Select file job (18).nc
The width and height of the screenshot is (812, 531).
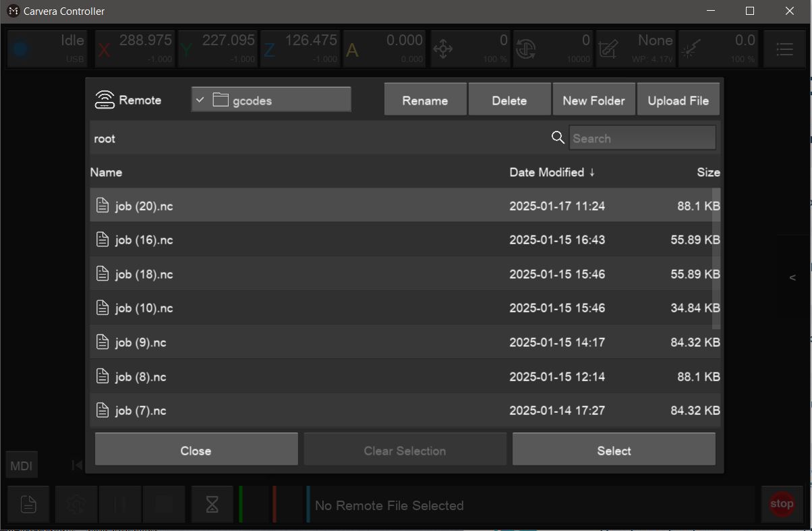pos(405,274)
